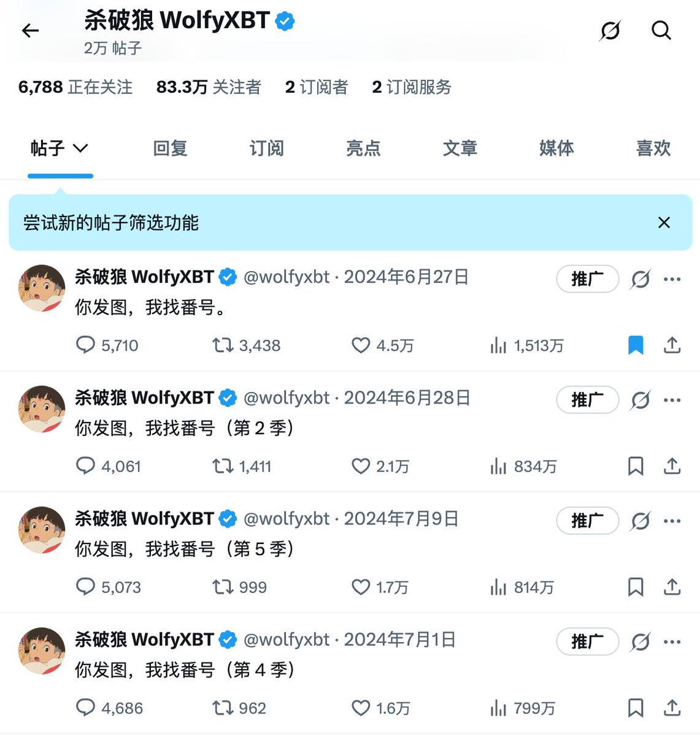The image size is (700, 736).
Task: Open more options on the 2024年6月27日 post
Action: pyautogui.click(x=672, y=279)
